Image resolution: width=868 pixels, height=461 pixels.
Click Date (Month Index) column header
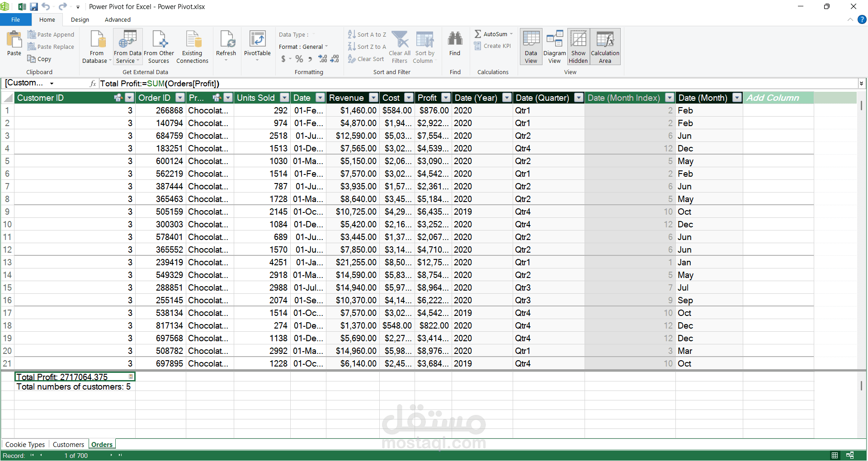click(x=623, y=98)
